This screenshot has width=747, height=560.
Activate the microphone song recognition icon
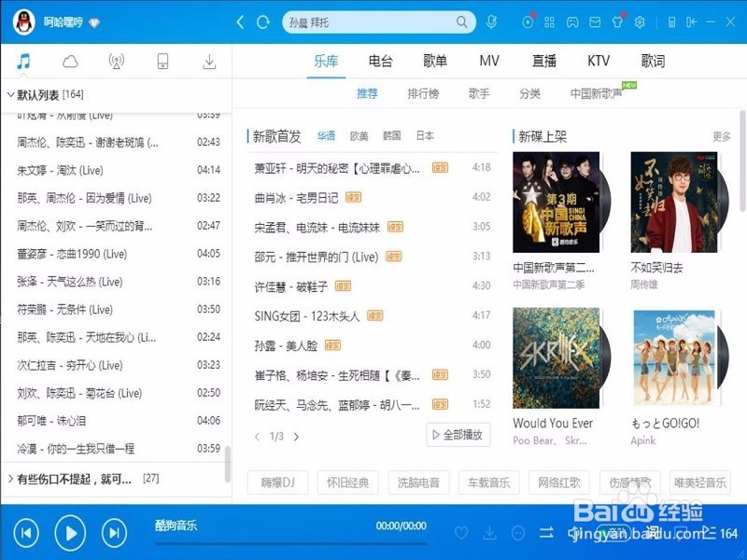coord(492,21)
